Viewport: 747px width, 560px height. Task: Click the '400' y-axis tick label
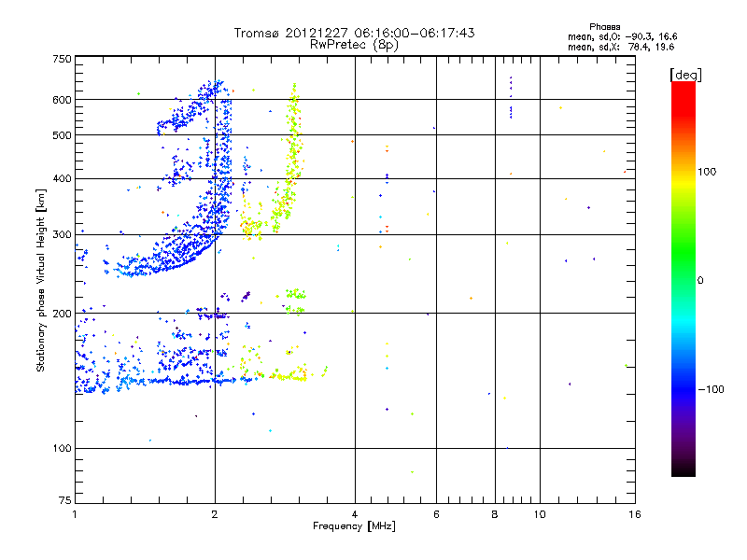63,179
